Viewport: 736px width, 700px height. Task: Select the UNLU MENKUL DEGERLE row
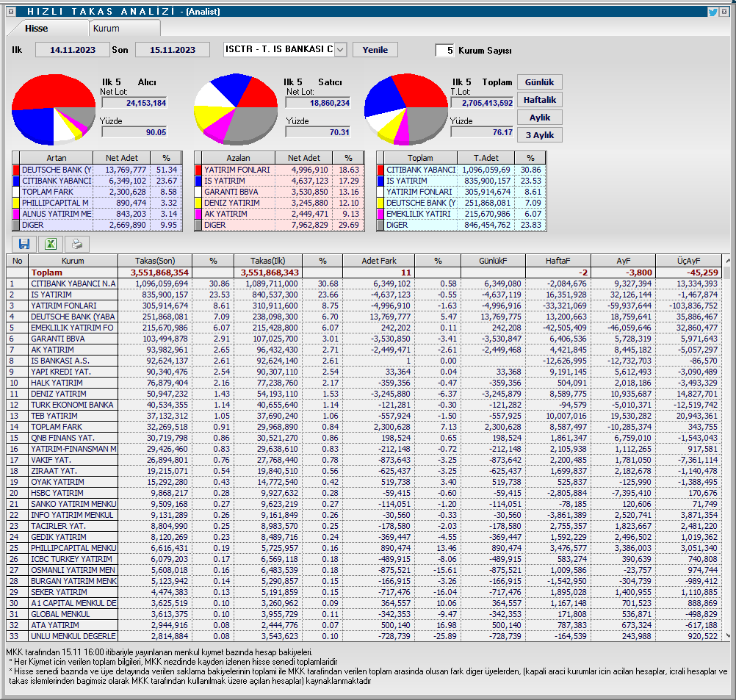tap(364, 636)
